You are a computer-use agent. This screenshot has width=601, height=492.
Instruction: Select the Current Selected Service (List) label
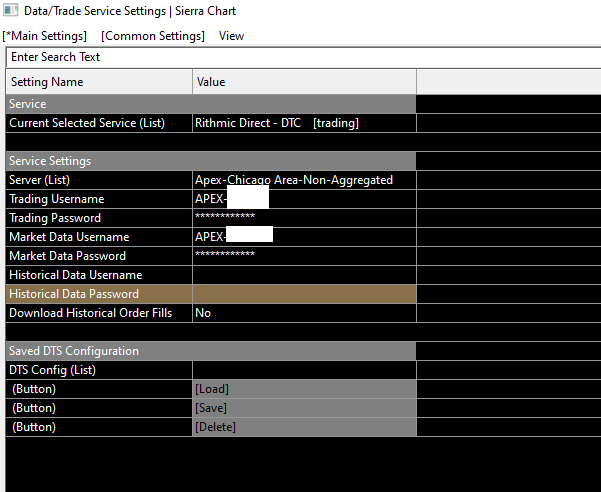pyautogui.click(x=87, y=123)
